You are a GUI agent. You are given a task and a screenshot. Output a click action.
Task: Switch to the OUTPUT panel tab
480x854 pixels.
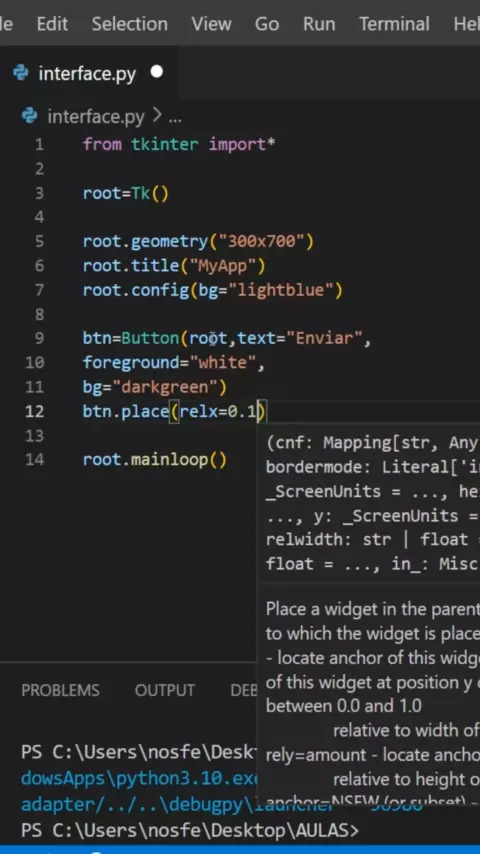point(165,690)
